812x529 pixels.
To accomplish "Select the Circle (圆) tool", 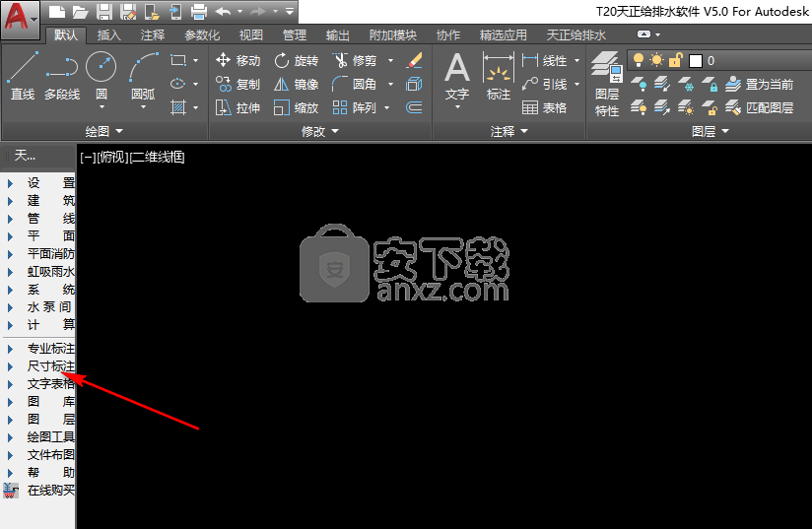I will coord(101,73).
